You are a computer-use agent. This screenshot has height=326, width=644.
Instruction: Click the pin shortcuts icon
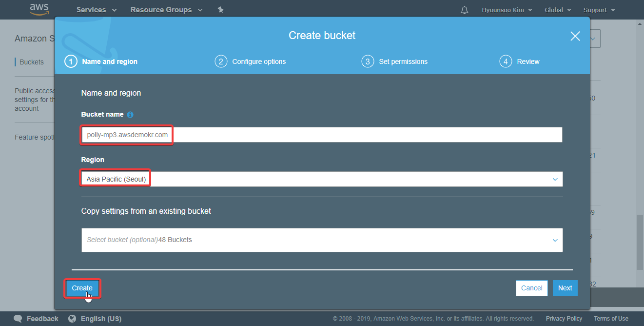coord(220,10)
